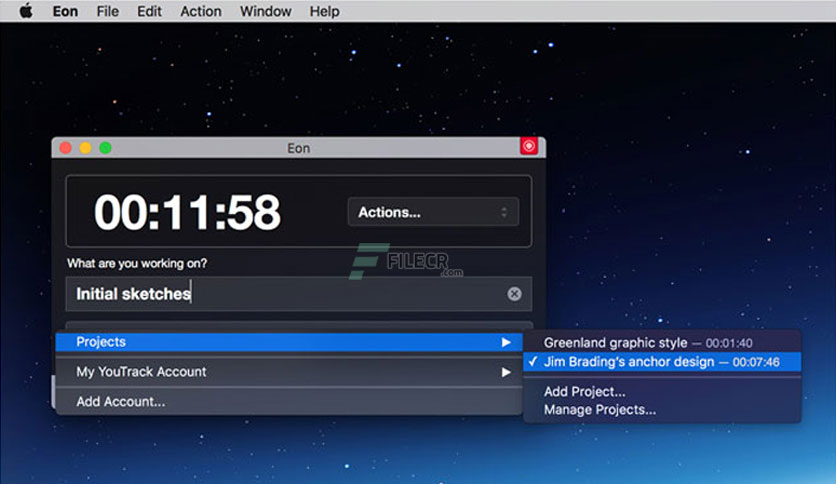Select Jim Brading's anchor design project
Image resolution: width=836 pixels, height=484 pixels.
(x=662, y=362)
